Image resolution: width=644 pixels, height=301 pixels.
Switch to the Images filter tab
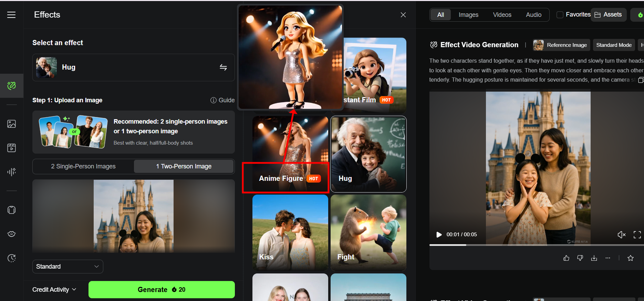tap(468, 15)
